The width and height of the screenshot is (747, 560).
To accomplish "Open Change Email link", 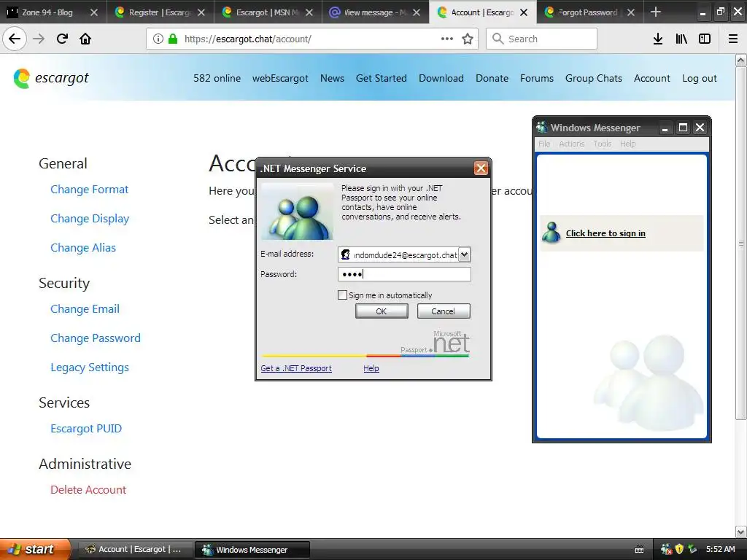I will pos(85,309).
